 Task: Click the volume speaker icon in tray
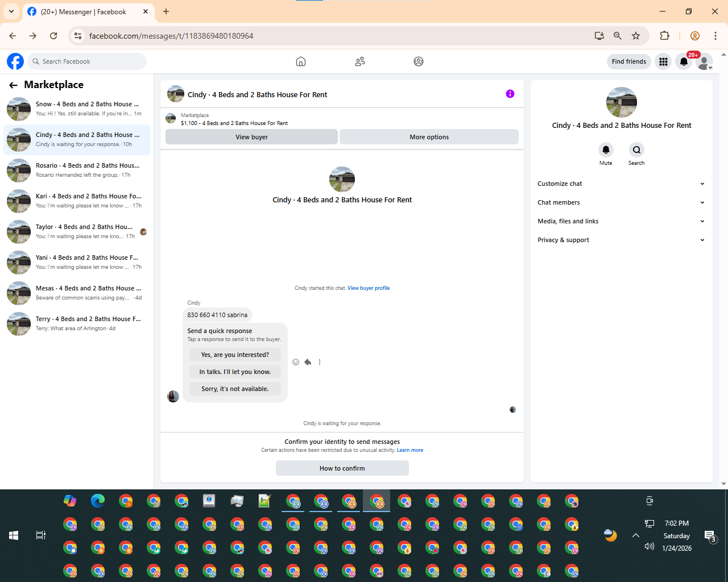point(650,547)
